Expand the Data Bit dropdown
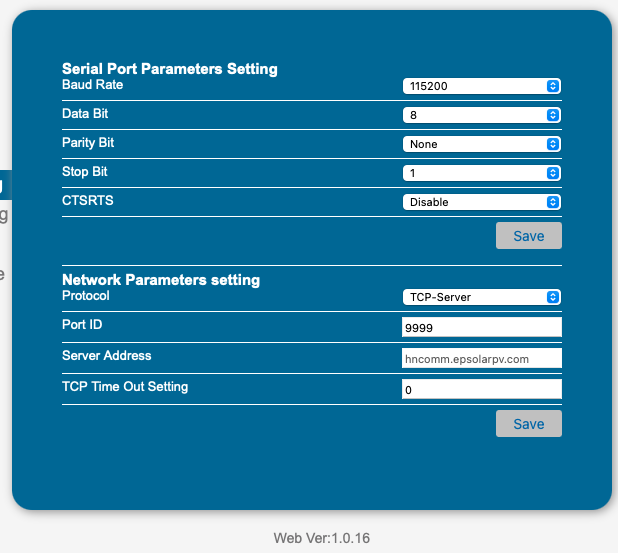 pos(481,115)
